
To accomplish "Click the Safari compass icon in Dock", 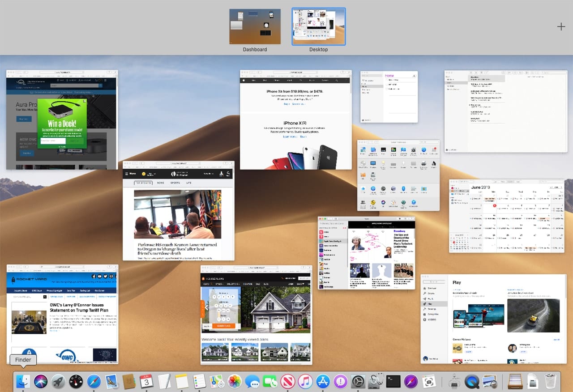I will pyautogui.click(x=94, y=381).
